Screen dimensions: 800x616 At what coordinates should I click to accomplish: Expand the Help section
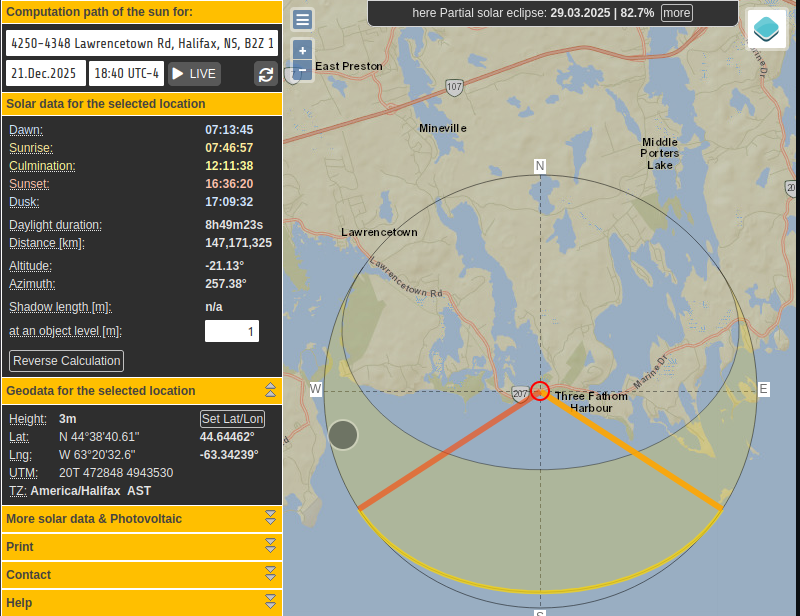point(270,602)
